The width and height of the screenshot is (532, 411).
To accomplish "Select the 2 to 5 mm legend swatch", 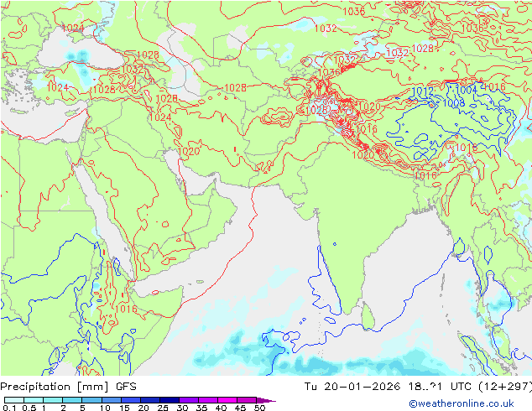I will [72, 400].
